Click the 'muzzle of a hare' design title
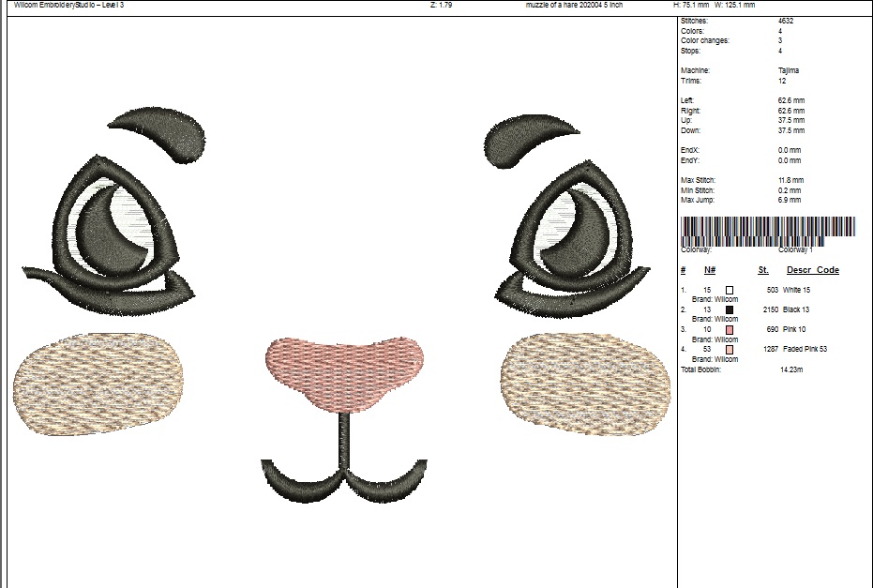The image size is (873, 588). point(574,5)
